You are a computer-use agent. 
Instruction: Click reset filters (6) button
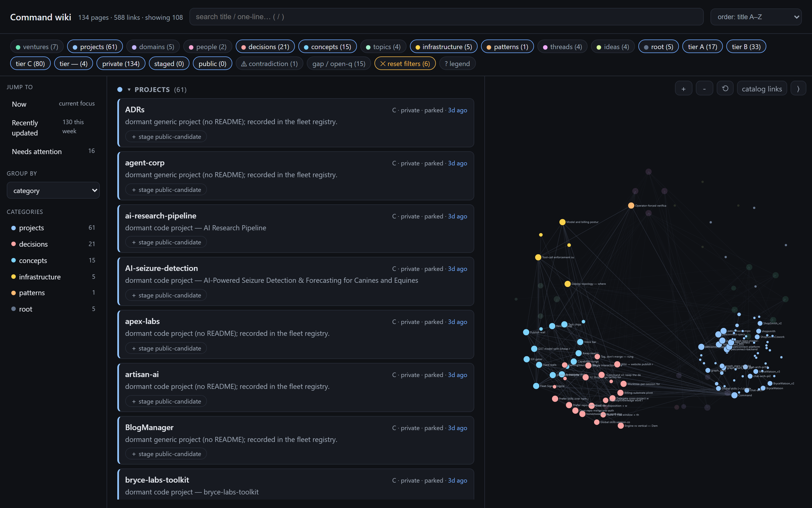(x=405, y=63)
